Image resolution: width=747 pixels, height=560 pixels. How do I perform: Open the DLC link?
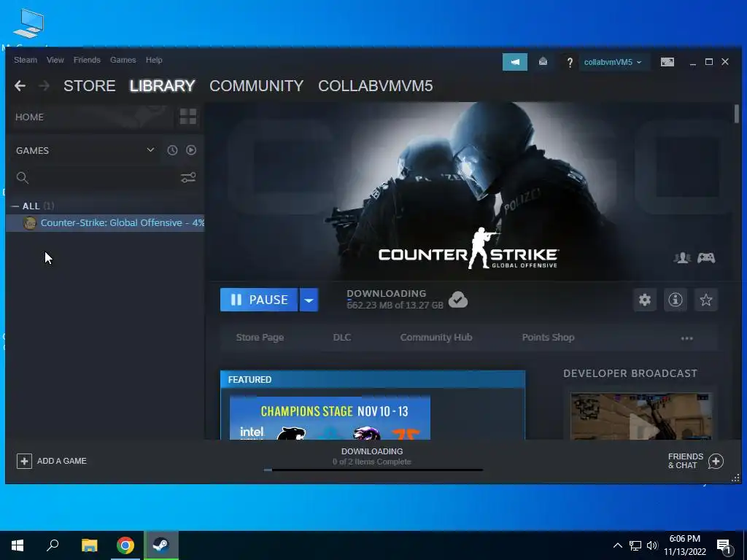point(342,337)
